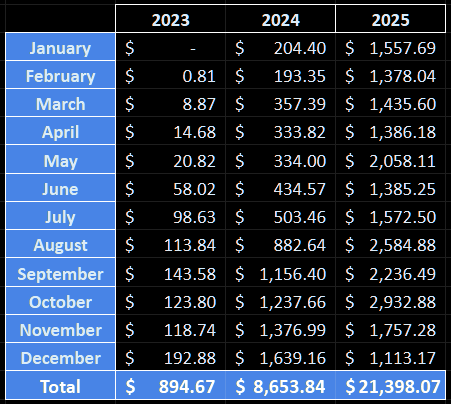Select the cell showing 204.40
The image size is (451, 404).
tap(280, 47)
